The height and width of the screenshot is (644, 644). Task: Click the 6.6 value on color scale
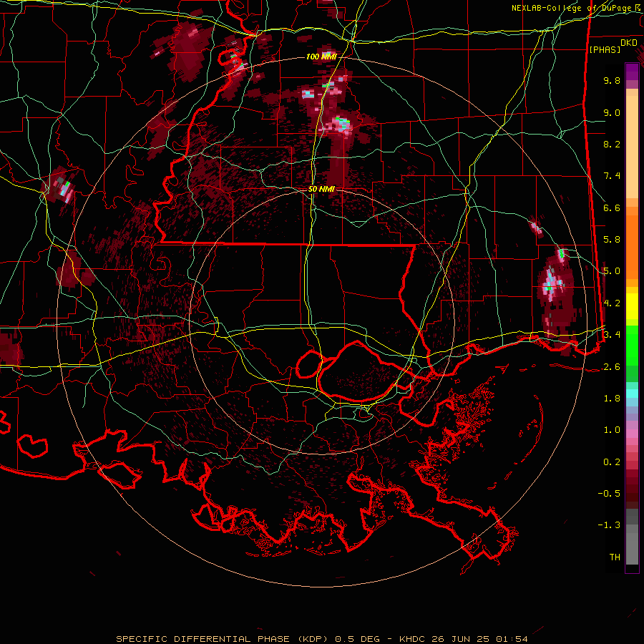pyautogui.click(x=612, y=208)
